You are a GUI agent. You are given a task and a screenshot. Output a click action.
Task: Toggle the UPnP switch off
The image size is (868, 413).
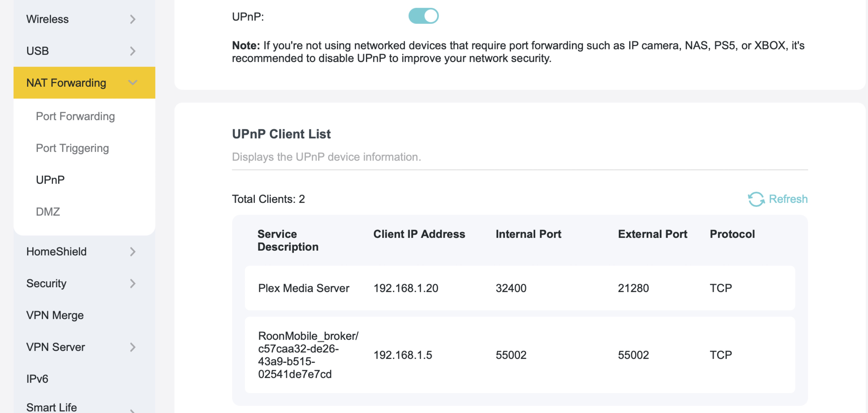coord(423,16)
